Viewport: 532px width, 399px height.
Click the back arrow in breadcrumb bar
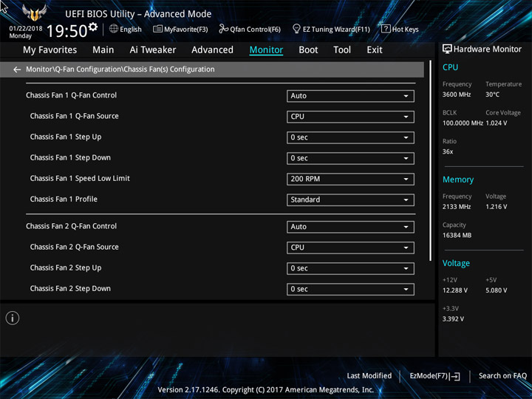point(17,69)
